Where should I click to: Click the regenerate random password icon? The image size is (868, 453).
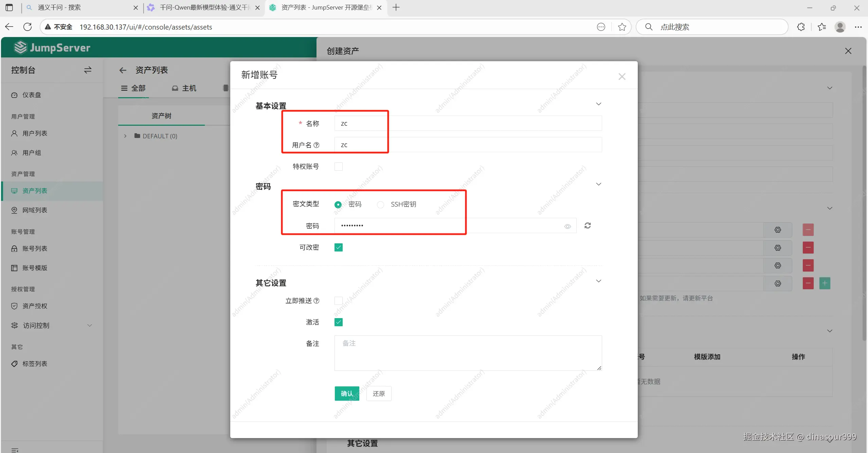pos(587,226)
